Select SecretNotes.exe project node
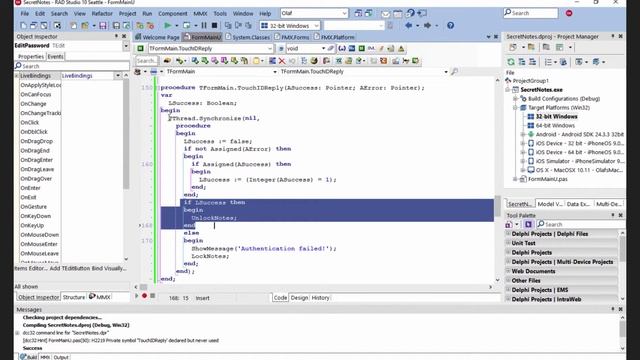 point(542,90)
